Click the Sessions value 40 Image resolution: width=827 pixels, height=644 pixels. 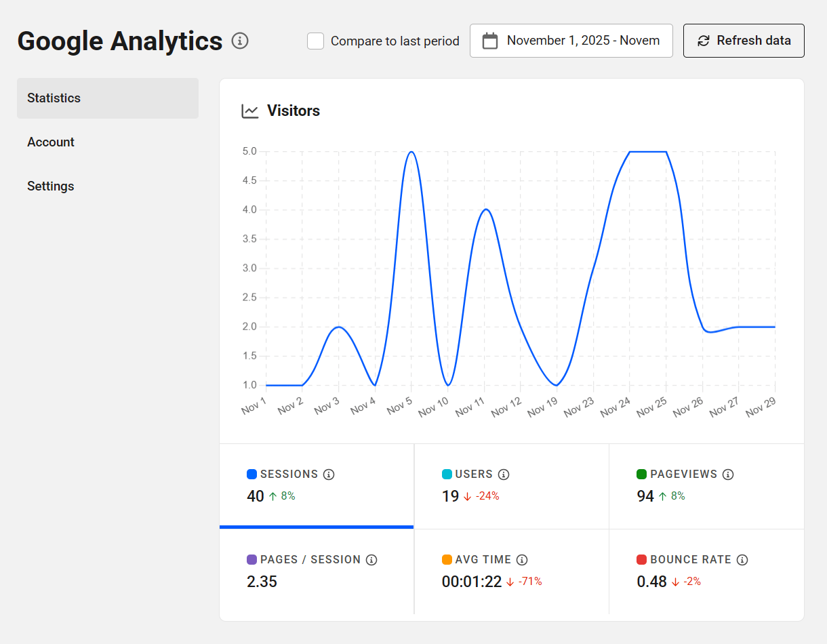pyautogui.click(x=256, y=496)
